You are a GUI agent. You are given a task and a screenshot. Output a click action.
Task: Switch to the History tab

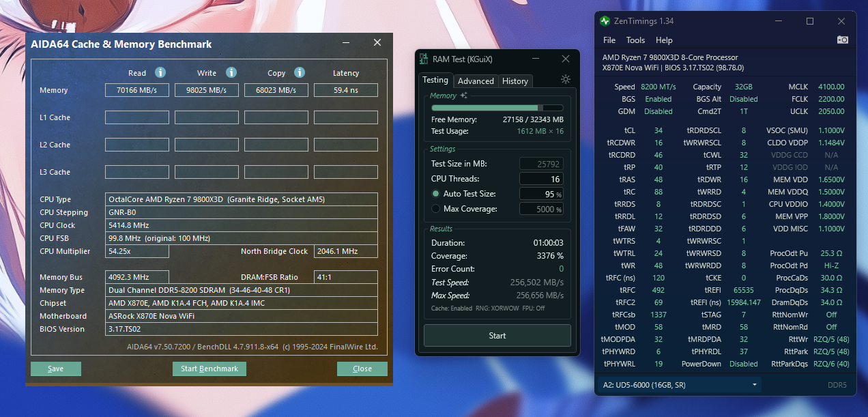515,81
